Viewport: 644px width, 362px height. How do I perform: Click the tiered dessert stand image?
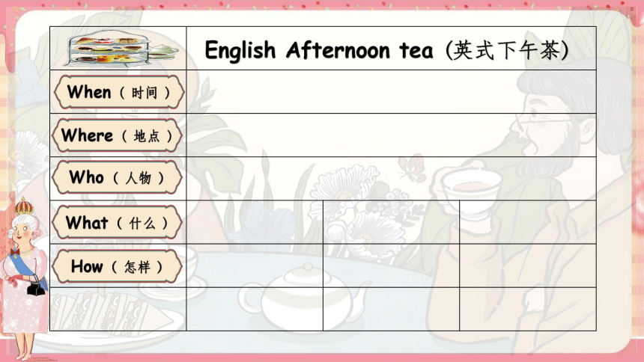coord(122,49)
